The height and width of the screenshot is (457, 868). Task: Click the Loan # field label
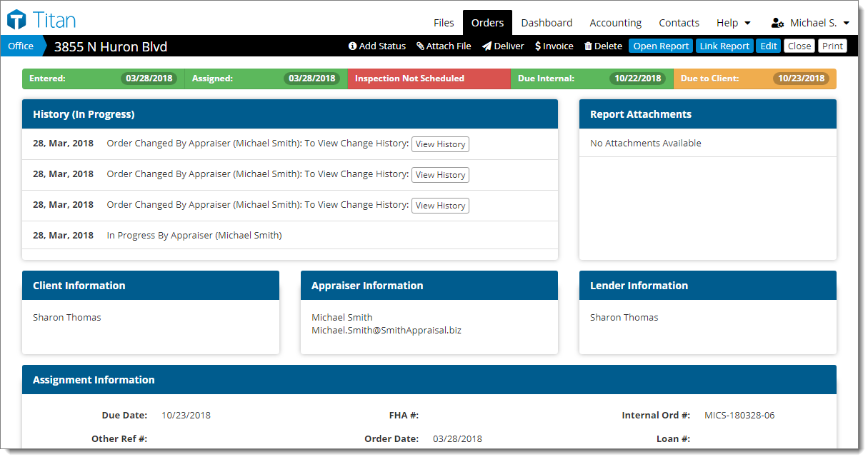(x=674, y=438)
